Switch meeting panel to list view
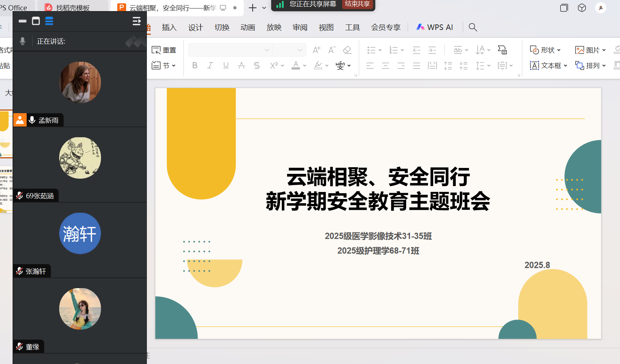620x364 pixels. [x=49, y=21]
